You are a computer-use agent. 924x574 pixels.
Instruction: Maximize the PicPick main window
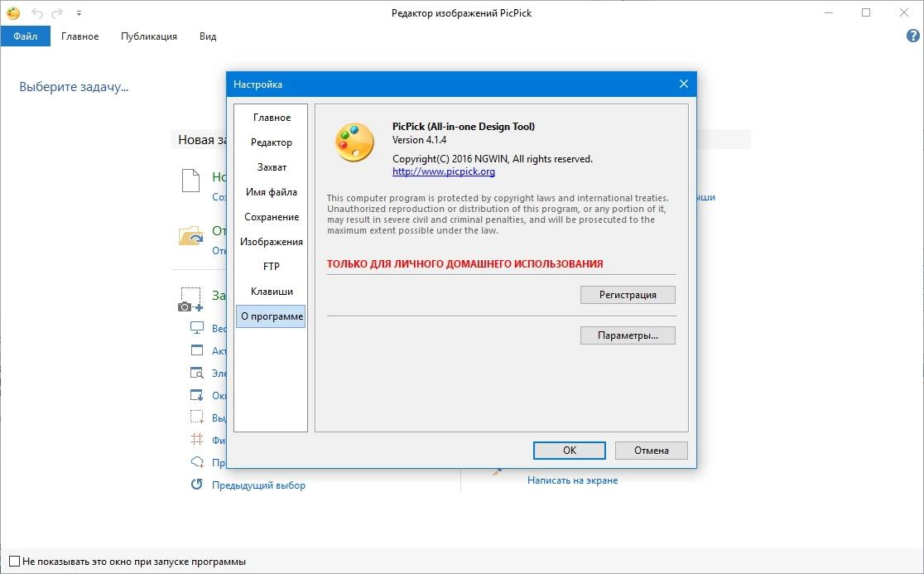[866, 12]
